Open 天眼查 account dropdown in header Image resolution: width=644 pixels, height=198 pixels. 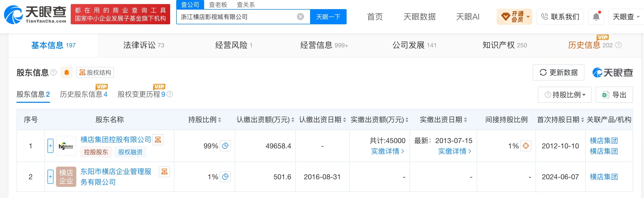(x=626, y=17)
